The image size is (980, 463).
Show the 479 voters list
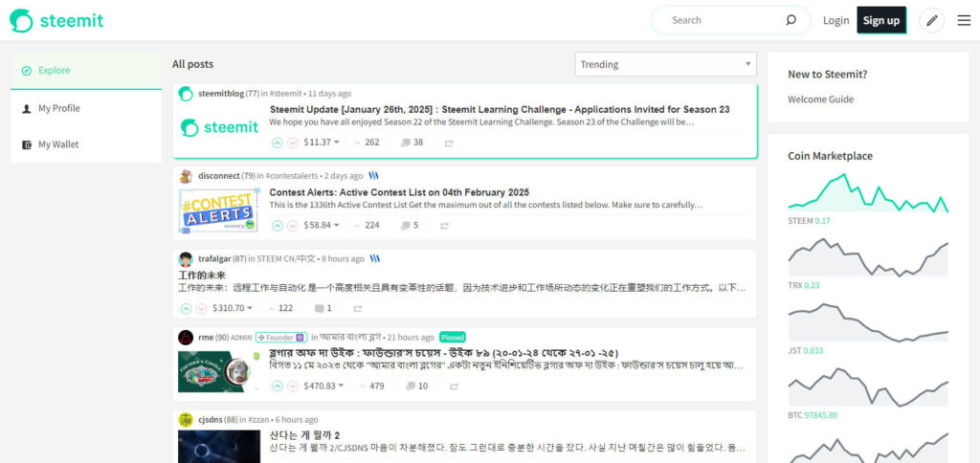coord(371,386)
